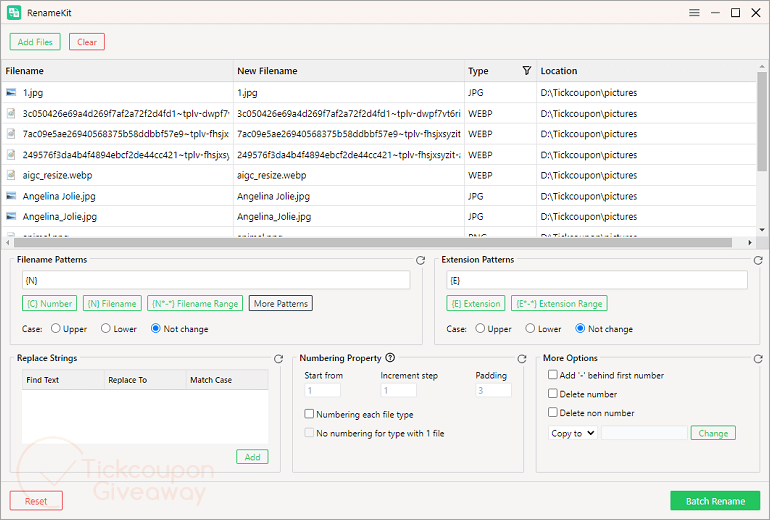770x520 pixels.
Task: Click file icon of the 249576f3da4b row
Action: pyautogui.click(x=11, y=155)
